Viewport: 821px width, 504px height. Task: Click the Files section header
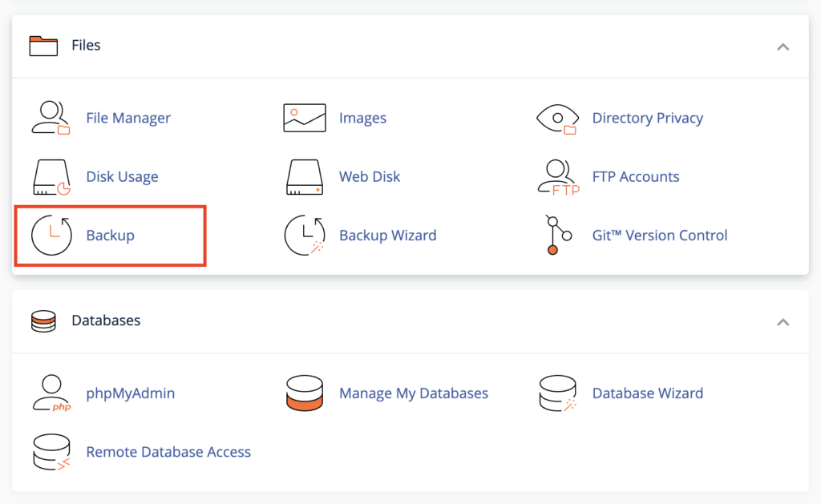pyautogui.click(x=84, y=45)
